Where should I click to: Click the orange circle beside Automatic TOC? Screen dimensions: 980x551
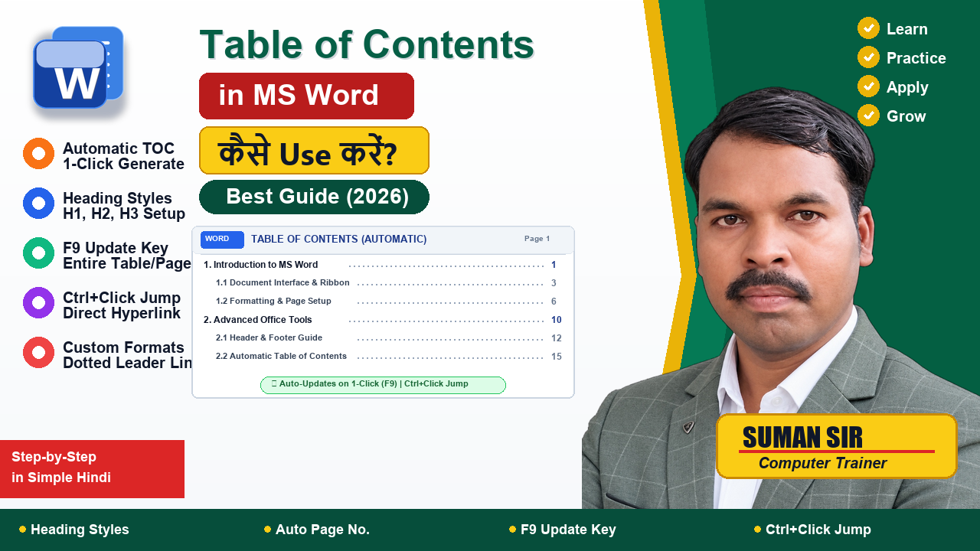click(x=38, y=154)
